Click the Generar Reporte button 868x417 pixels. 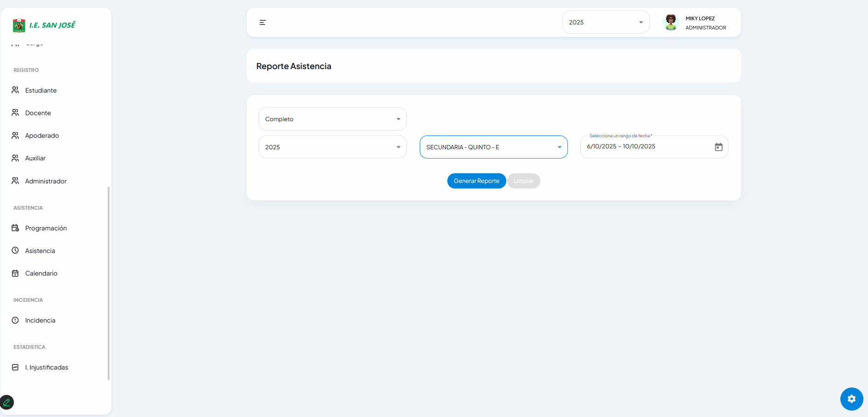pos(476,181)
